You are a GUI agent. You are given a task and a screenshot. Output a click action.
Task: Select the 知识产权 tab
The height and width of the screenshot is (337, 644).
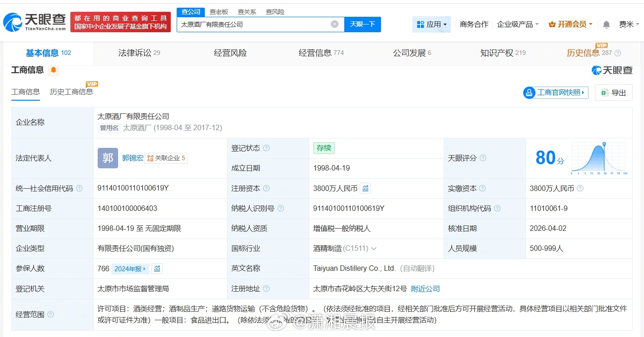click(x=502, y=53)
